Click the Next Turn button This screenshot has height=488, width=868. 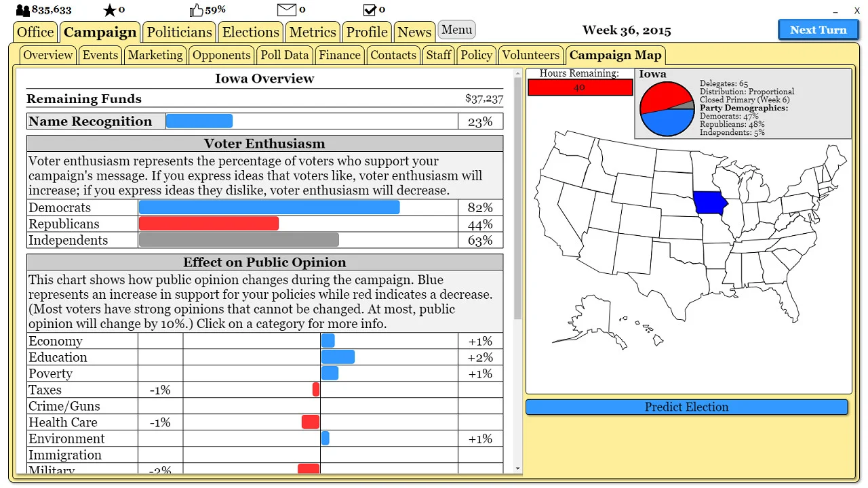coord(818,30)
